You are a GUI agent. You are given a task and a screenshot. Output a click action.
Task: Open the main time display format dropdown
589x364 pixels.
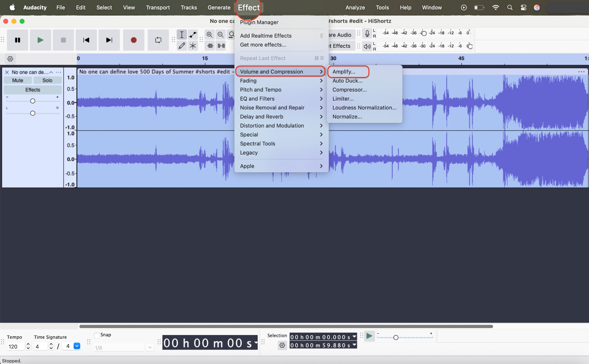(256, 342)
